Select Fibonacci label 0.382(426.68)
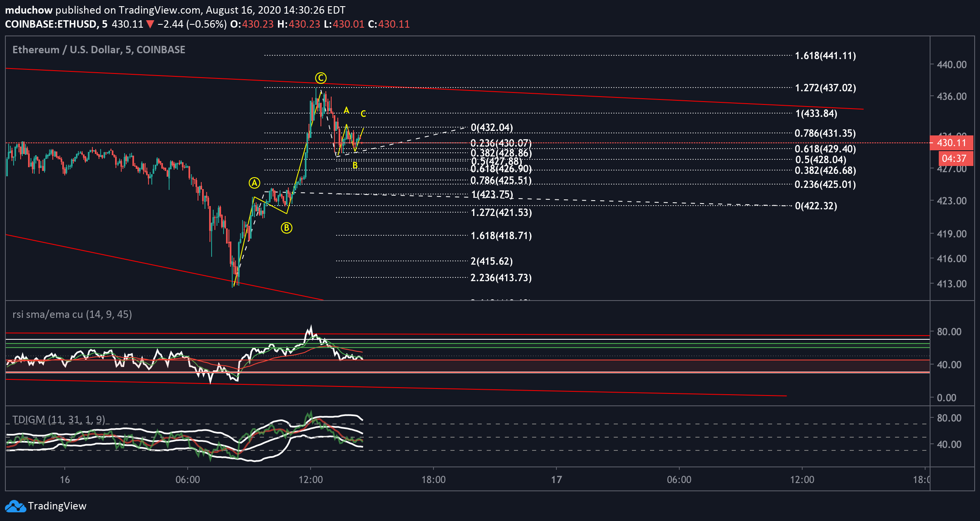Viewport: 980px width, 521px height. click(x=825, y=171)
